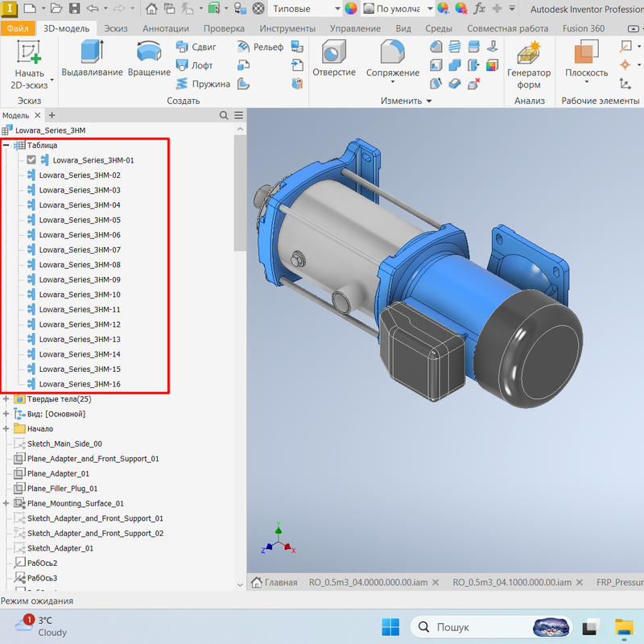Screen dimensions: 644x644
Task: Switch to the Проверка ribbon tab
Action: [224, 28]
